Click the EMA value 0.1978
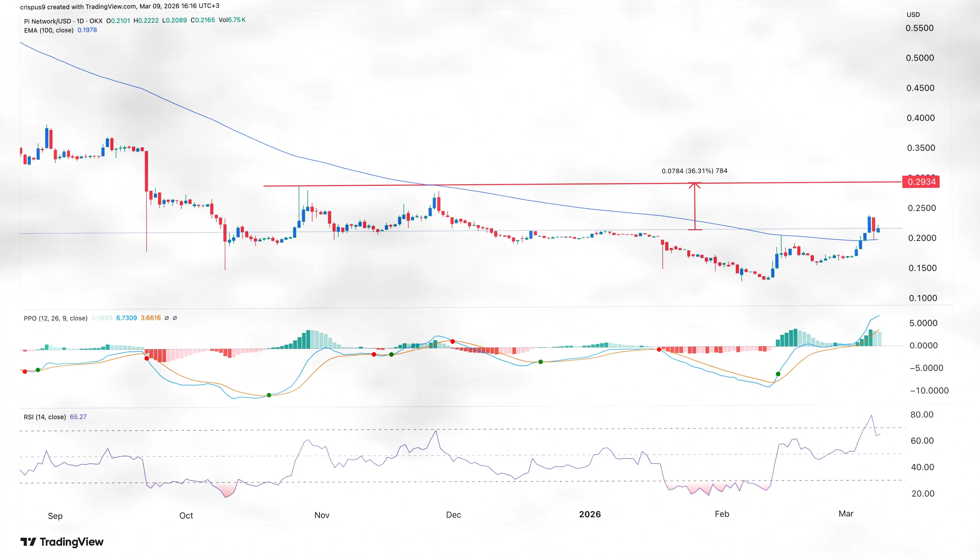The width and height of the screenshot is (980, 560). (x=87, y=30)
